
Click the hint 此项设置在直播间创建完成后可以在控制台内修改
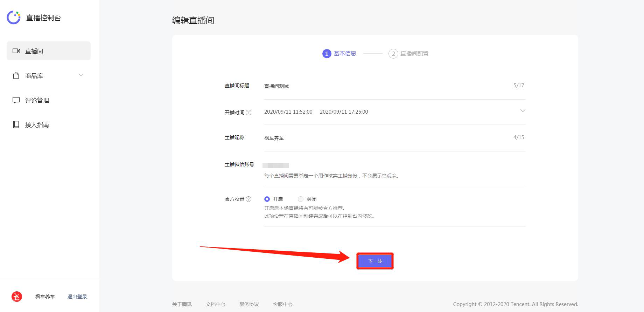pos(319,216)
